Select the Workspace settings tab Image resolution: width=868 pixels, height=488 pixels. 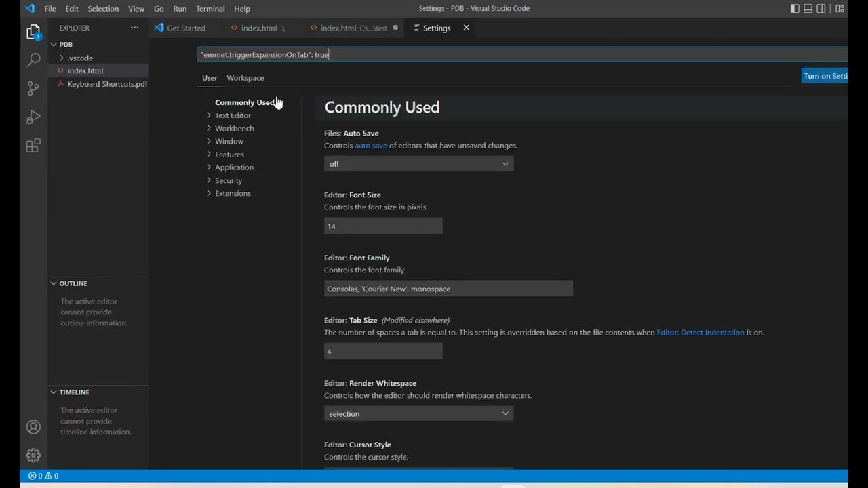click(245, 78)
